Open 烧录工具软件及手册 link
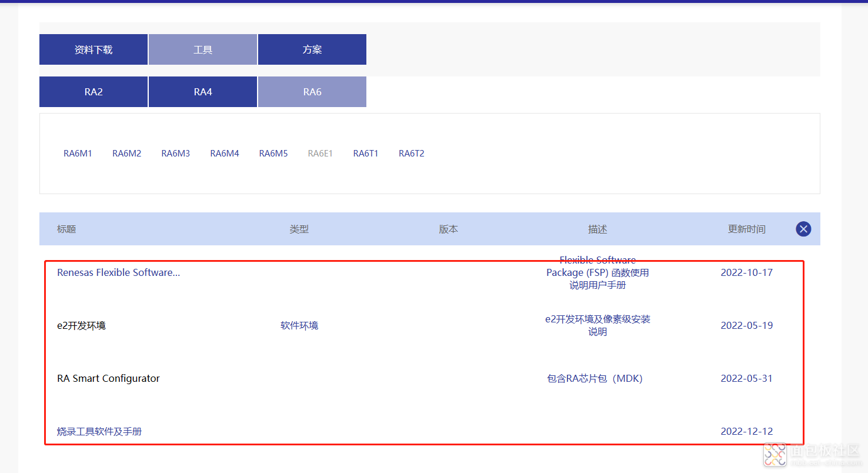The image size is (868, 473). (x=99, y=431)
